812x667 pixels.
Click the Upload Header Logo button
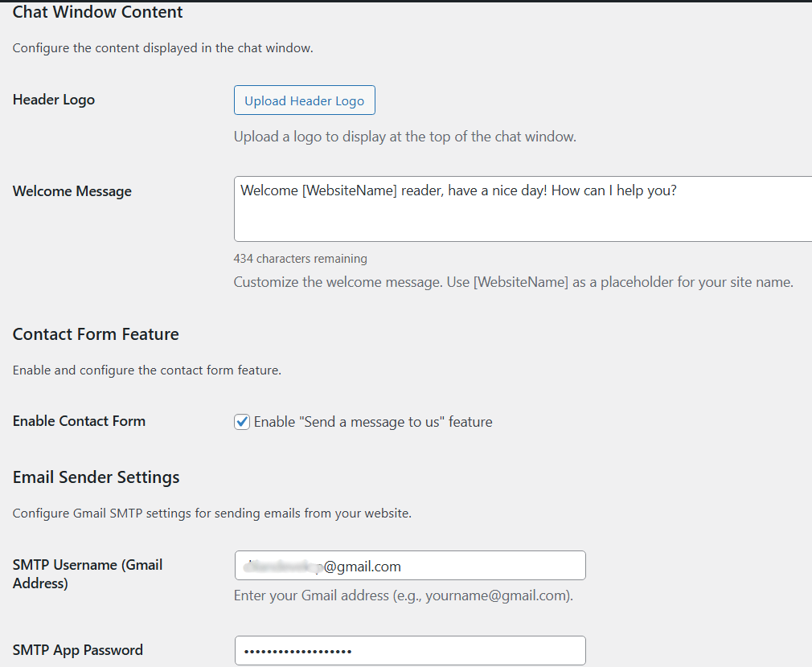tap(304, 100)
